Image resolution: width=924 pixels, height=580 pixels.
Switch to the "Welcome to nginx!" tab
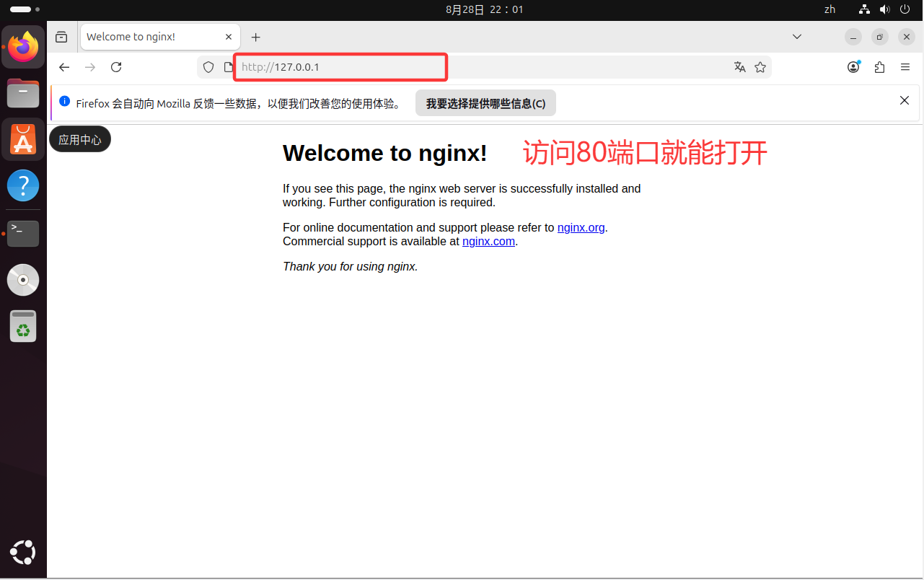(x=159, y=37)
